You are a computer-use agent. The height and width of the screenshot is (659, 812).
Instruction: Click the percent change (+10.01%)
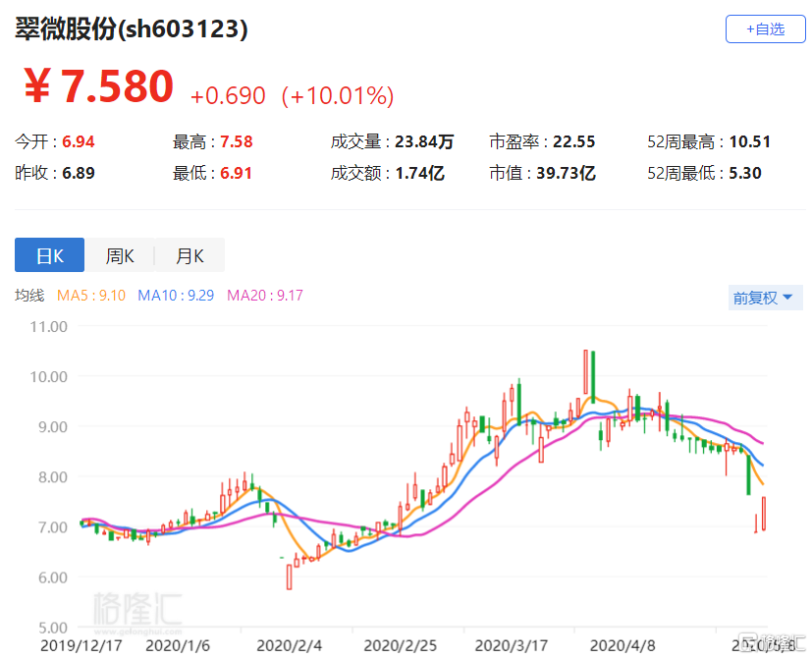click(x=338, y=96)
